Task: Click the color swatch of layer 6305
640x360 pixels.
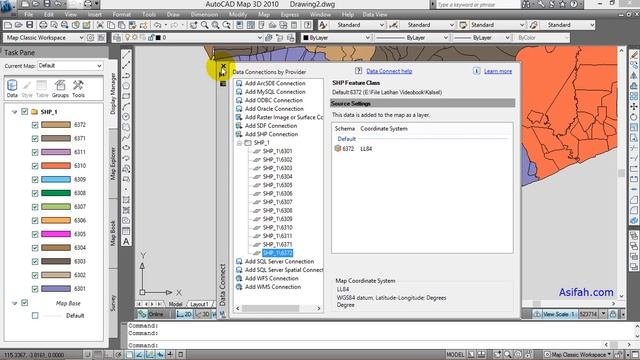Action: [56, 234]
